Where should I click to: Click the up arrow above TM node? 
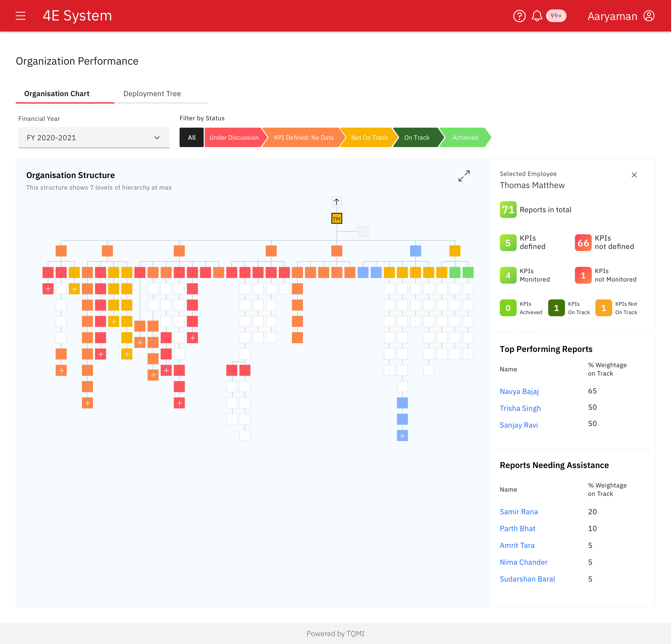pyautogui.click(x=337, y=202)
